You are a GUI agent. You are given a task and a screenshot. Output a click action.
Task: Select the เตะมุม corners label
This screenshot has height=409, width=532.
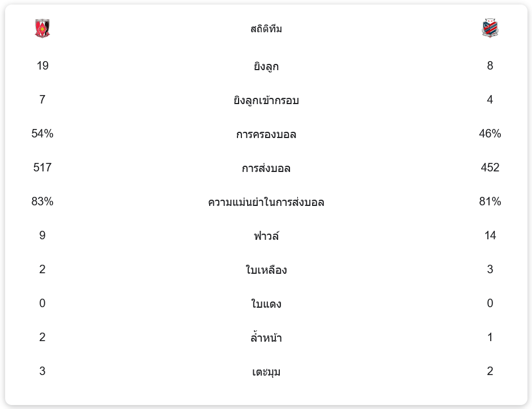point(266,372)
